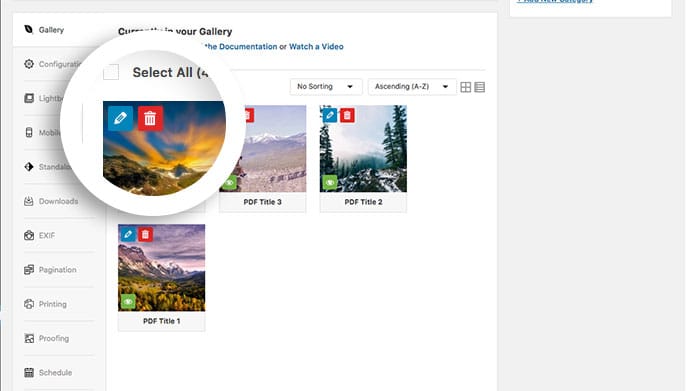Toggle visibility of PDF Title 3 image

click(x=229, y=182)
